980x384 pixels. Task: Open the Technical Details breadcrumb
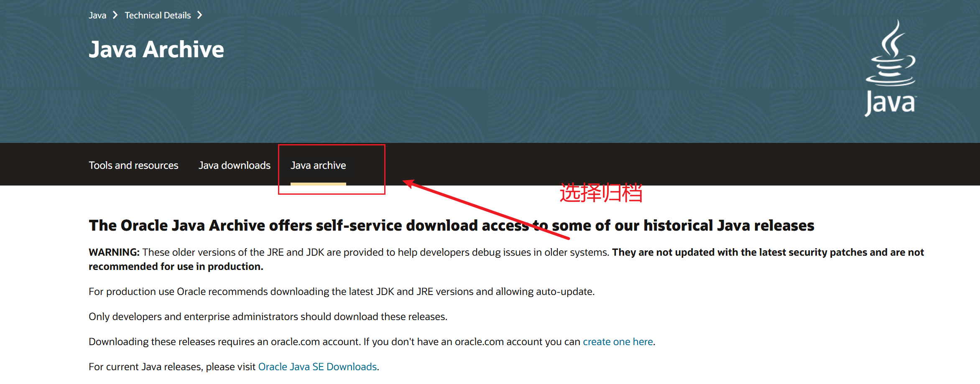(x=158, y=15)
